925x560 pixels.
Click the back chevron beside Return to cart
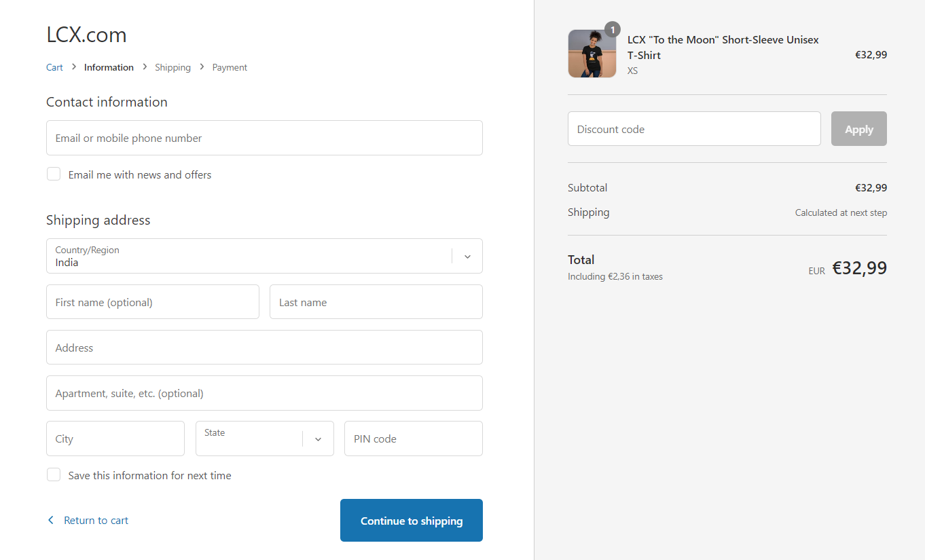pos(50,520)
